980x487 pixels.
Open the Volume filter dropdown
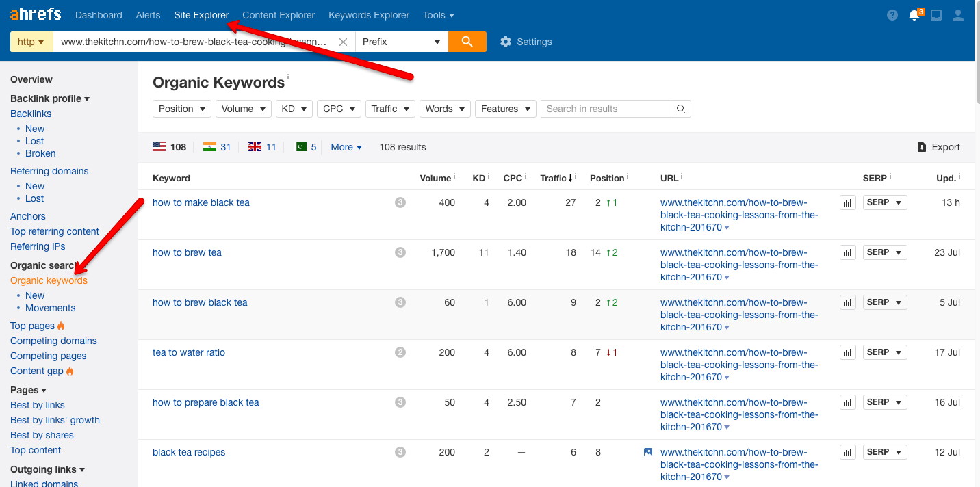[244, 109]
